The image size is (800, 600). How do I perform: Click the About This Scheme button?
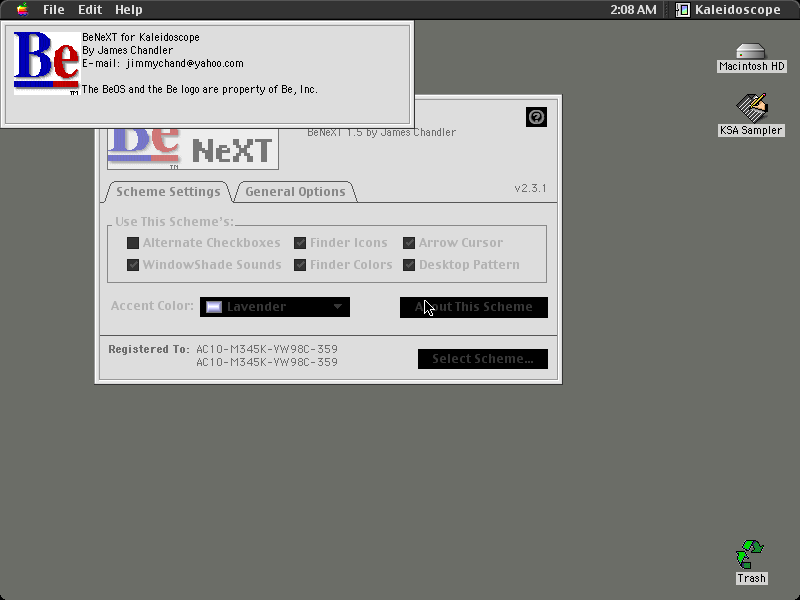tap(474, 307)
